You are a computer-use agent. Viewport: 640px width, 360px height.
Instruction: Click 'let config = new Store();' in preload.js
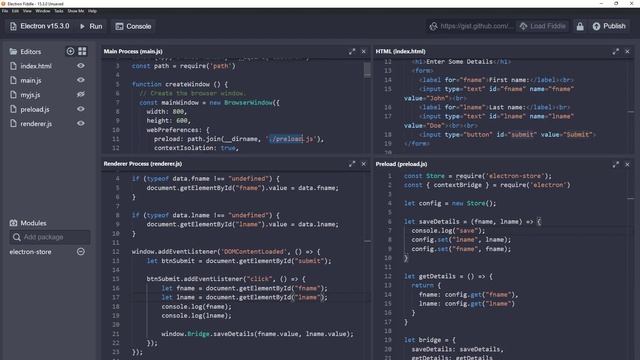coord(450,203)
